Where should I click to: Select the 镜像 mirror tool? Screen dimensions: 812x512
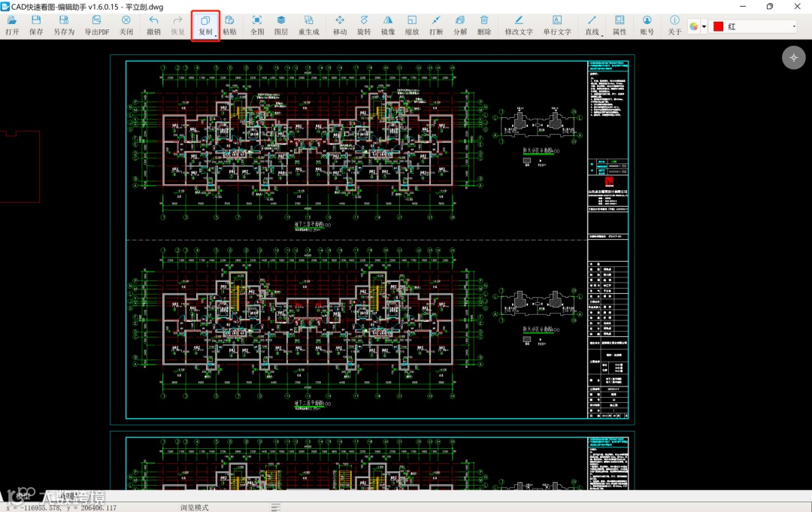(x=388, y=26)
